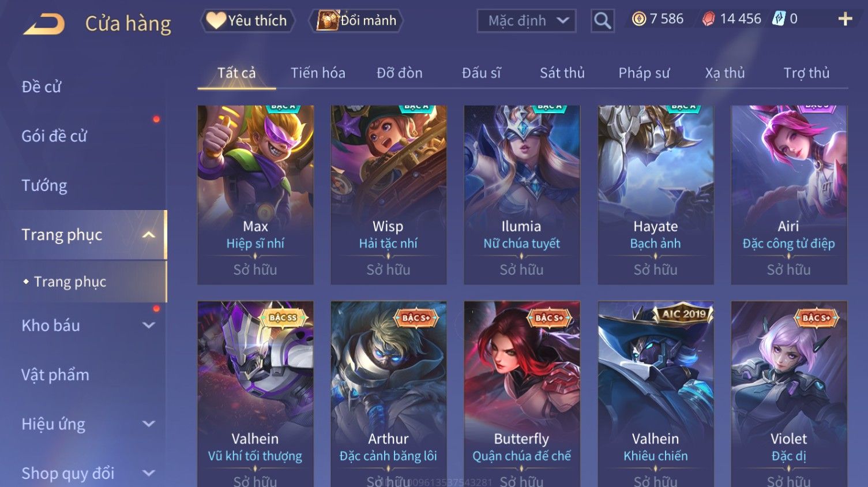868x487 pixels.
Task: Tap the blue voucher currency icon
Action: (779, 18)
